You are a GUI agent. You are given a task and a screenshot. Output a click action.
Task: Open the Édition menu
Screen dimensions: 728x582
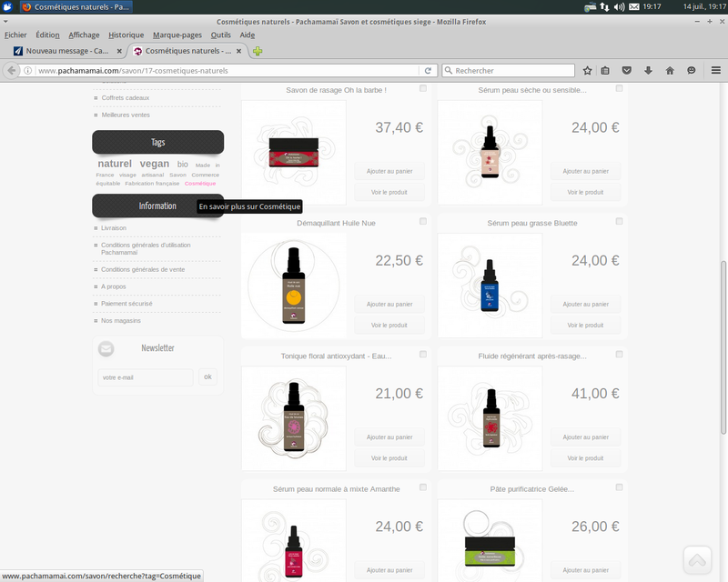pos(47,35)
